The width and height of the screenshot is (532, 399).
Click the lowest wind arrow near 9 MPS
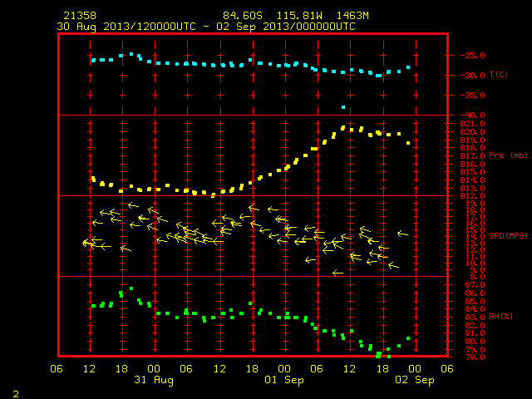click(x=338, y=273)
